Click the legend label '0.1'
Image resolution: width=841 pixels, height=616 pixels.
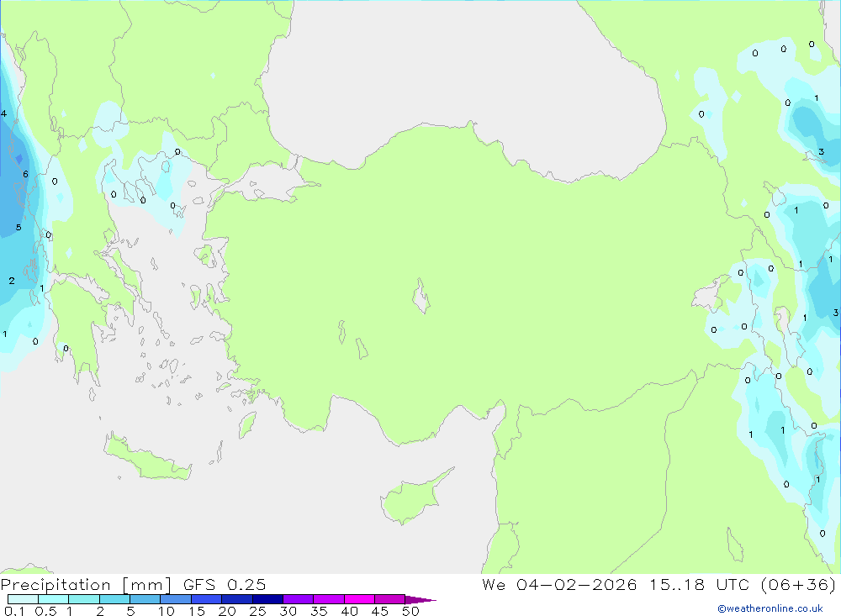14,611
